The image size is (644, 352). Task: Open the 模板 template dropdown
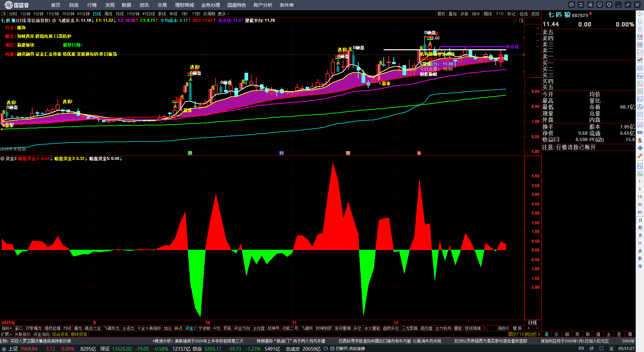(x=517, y=328)
